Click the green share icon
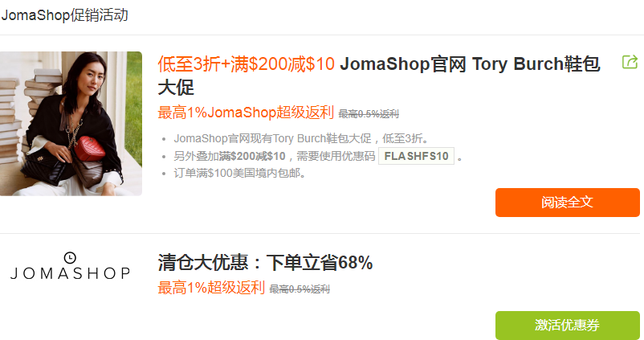 (630, 62)
